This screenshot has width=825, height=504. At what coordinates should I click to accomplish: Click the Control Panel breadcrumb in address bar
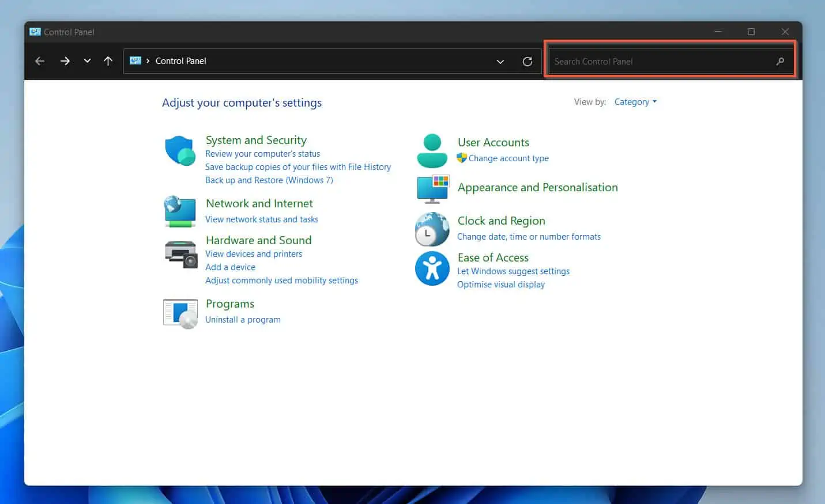[x=180, y=61]
